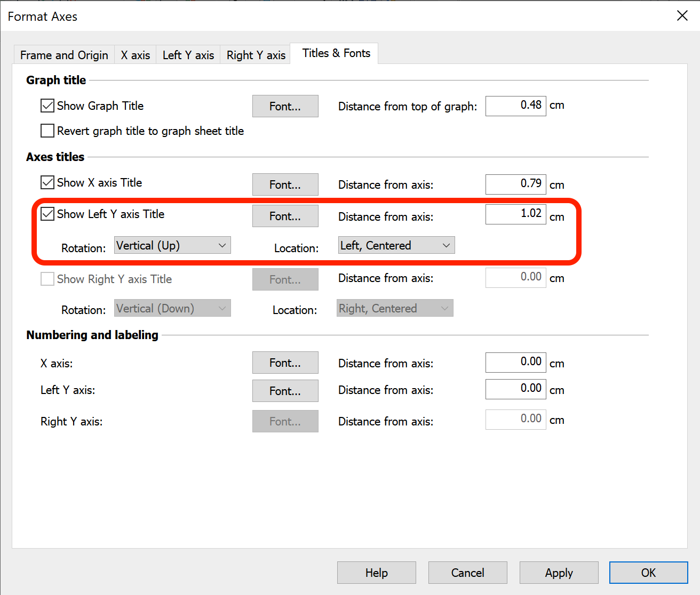The width and height of the screenshot is (700, 595).
Task: Click Font button for Graph Title
Action: tap(285, 106)
